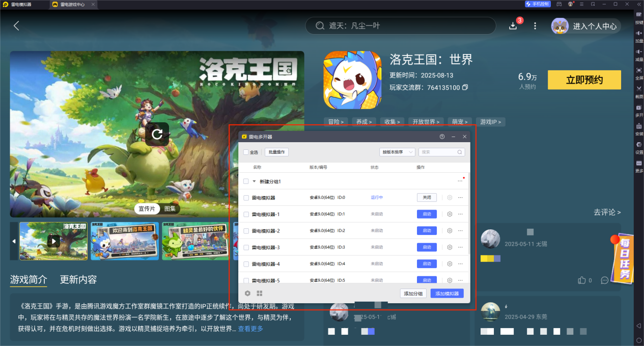Click the 立即预约 reserve button
Viewport: 644px width, 346px height.
coord(584,80)
